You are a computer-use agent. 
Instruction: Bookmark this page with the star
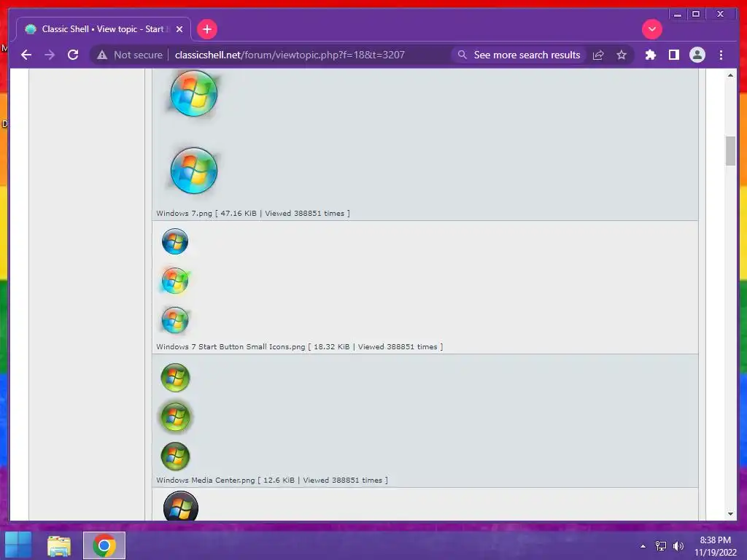click(622, 55)
